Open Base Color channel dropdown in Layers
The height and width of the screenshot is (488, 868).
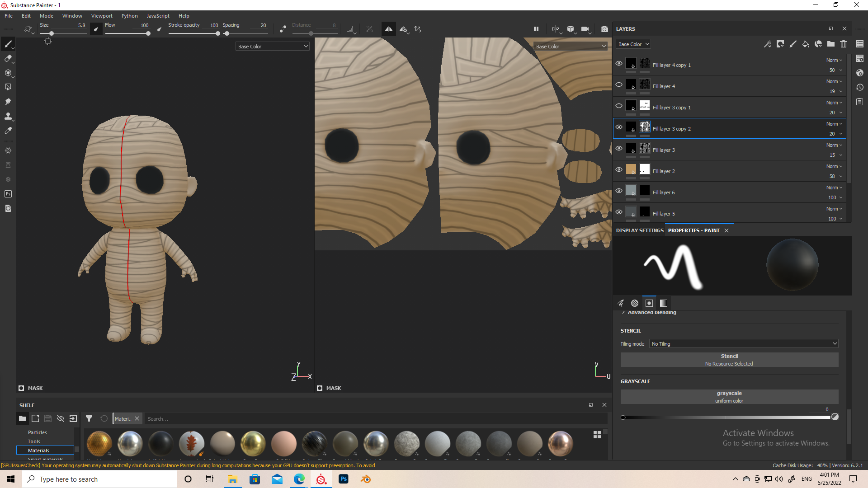633,44
